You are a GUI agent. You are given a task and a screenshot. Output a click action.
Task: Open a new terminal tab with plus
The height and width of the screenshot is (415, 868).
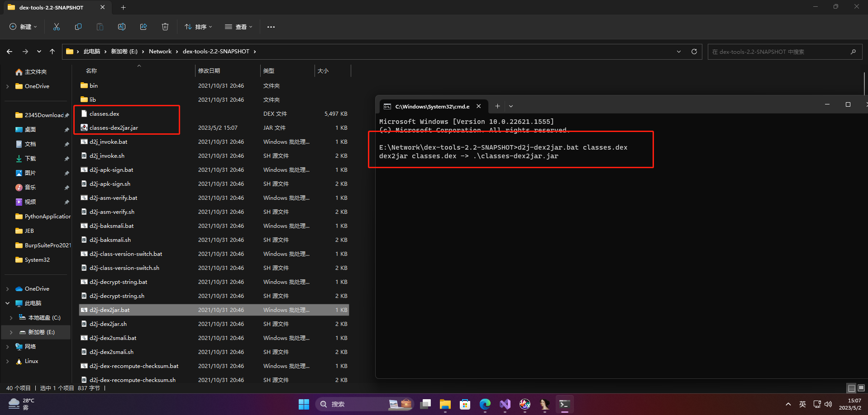pos(497,106)
